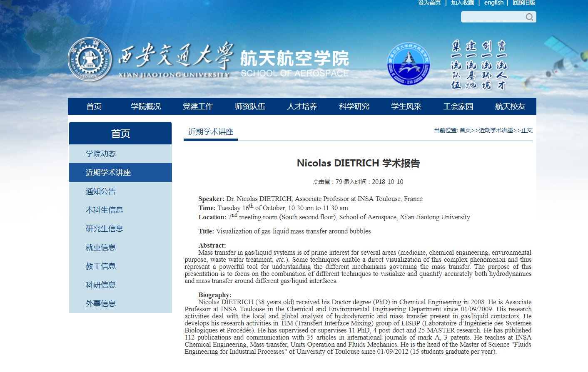Image resolution: width=588 pixels, height=372 pixels.
Task: Click the 当前位置 breadcrumb label
Action: (446, 130)
